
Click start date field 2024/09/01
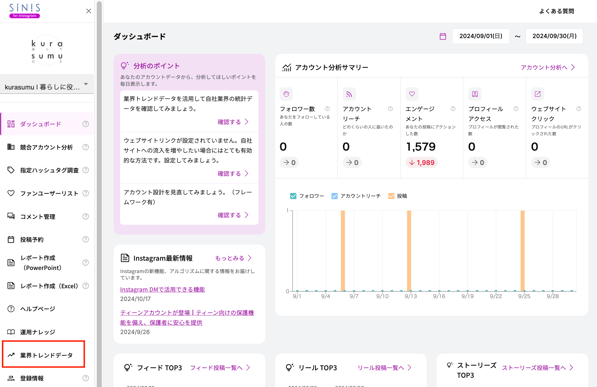click(x=480, y=36)
